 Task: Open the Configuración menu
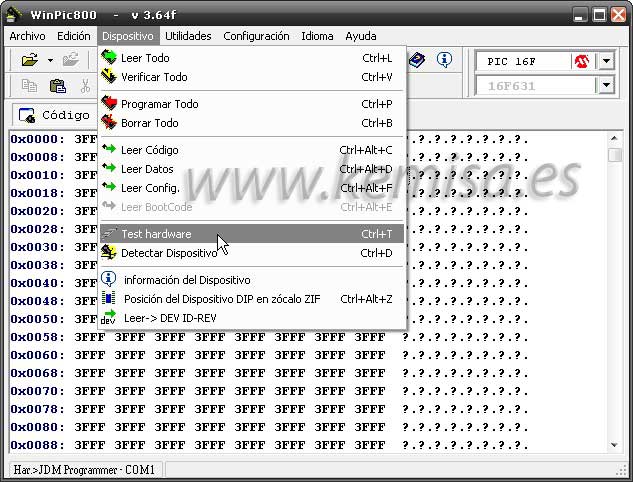[x=256, y=36]
